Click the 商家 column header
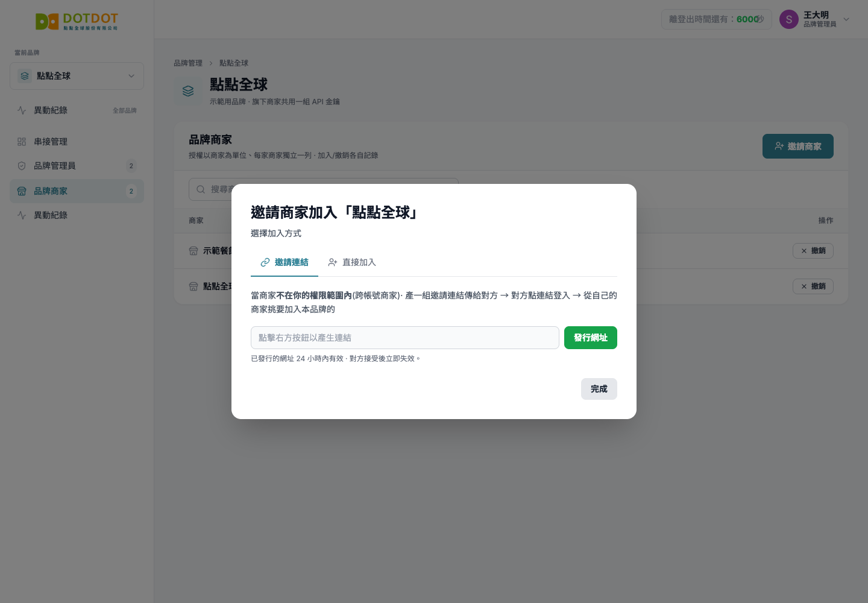 [x=196, y=221]
